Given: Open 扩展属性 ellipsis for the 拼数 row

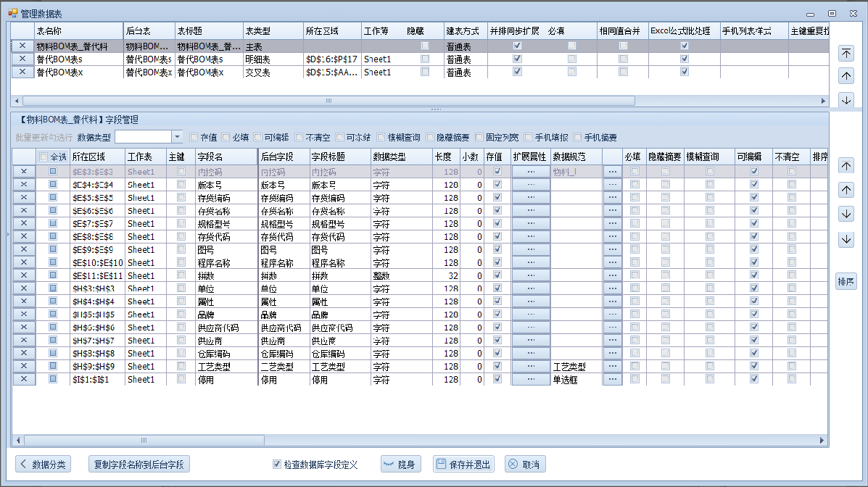Looking at the screenshot, I should coord(531,276).
